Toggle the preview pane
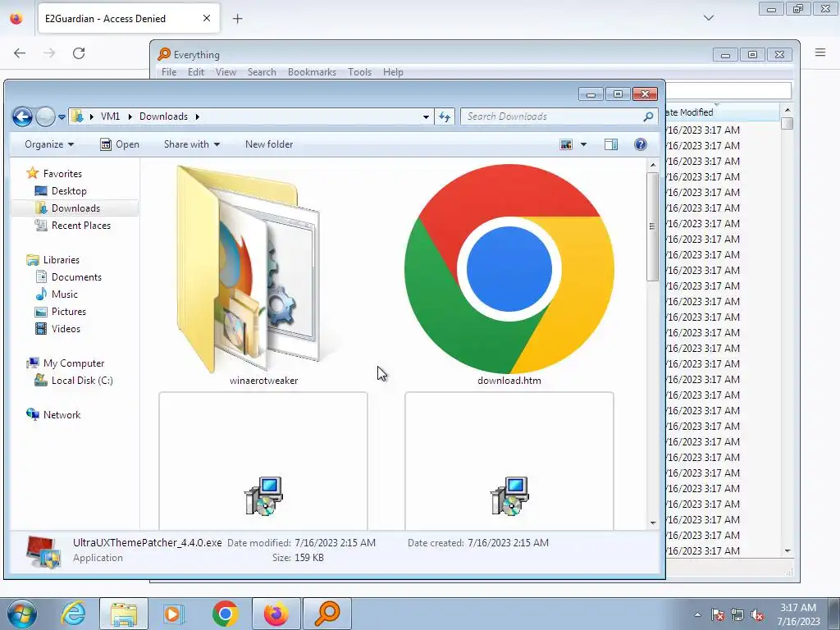 click(610, 144)
